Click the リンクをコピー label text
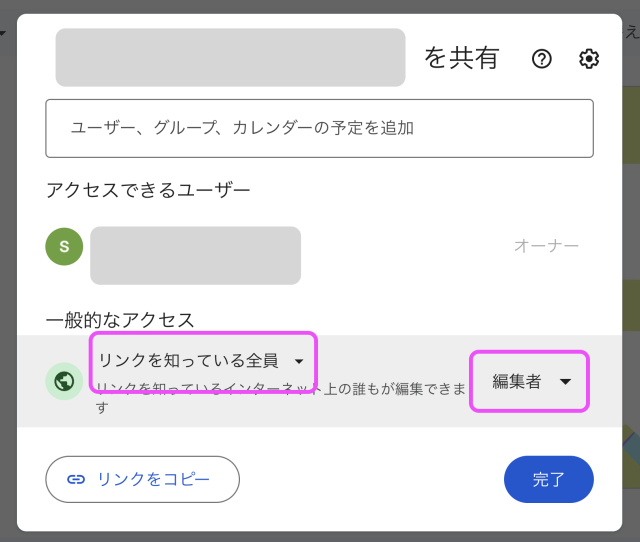640x542 pixels. tap(153, 479)
